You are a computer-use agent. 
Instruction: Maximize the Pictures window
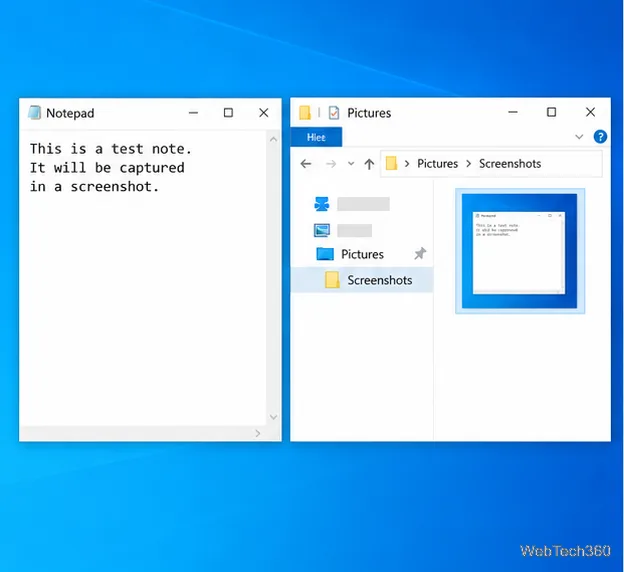click(x=551, y=112)
